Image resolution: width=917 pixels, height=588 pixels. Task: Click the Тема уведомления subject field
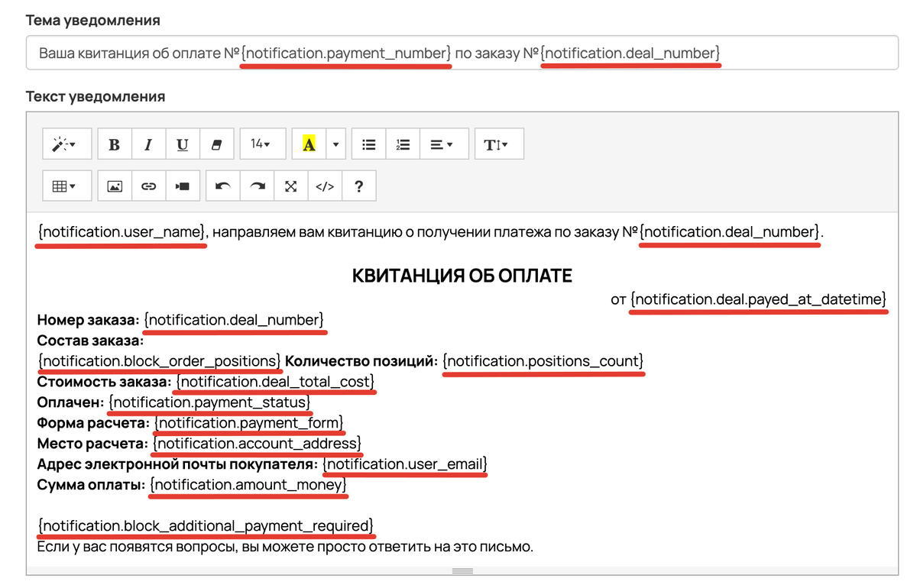[462, 53]
